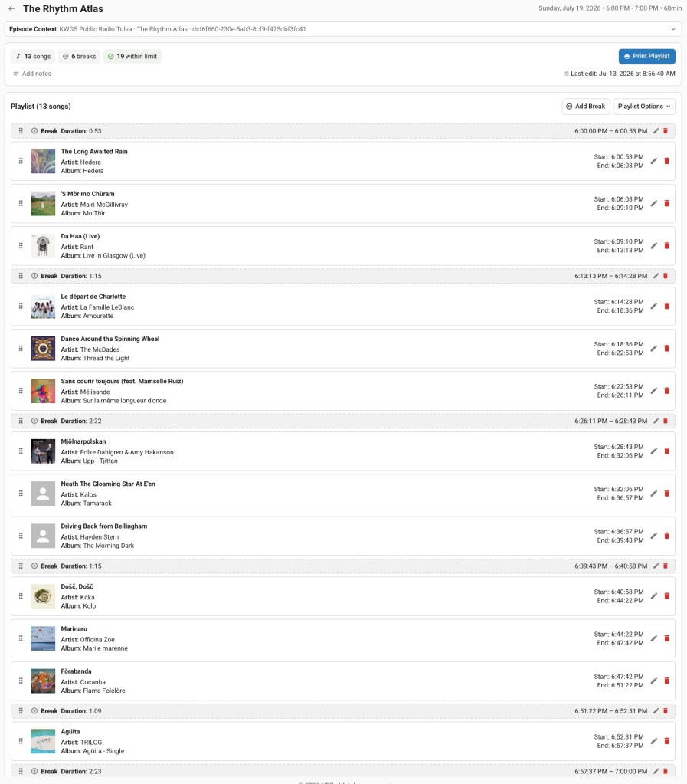The height and width of the screenshot is (784, 687).
Task: Print the playlist
Action: click(646, 56)
